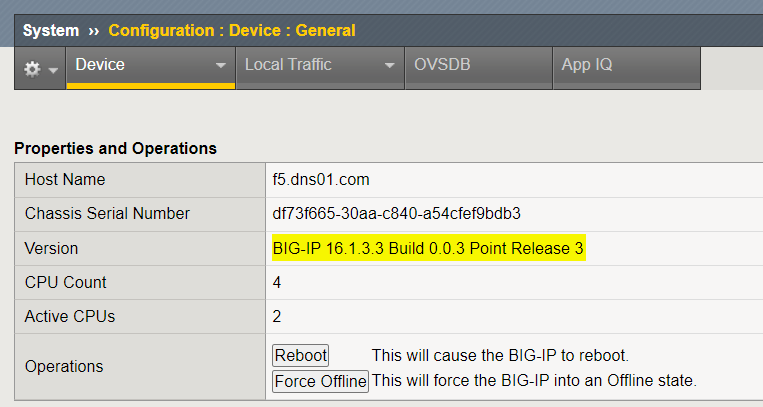Open the Device tab

click(x=100, y=65)
